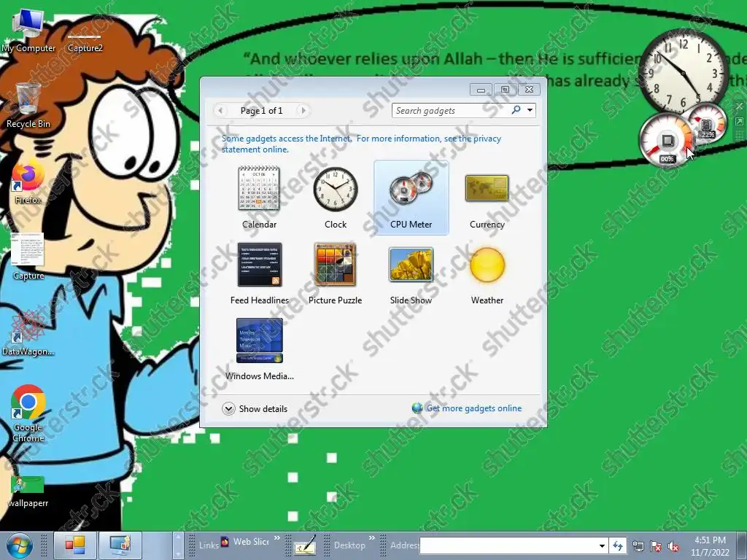747x560 pixels.
Task: Click the Desktop toolbar label
Action: point(349,545)
